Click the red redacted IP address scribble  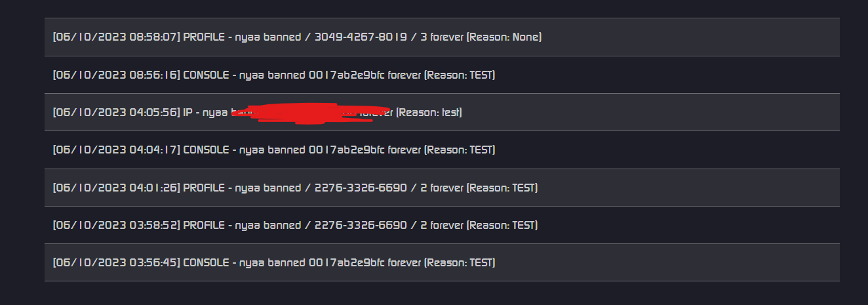(x=308, y=113)
